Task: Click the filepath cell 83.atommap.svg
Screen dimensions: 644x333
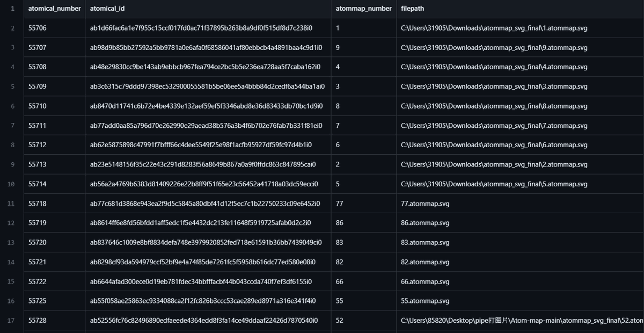Action: click(x=520, y=243)
